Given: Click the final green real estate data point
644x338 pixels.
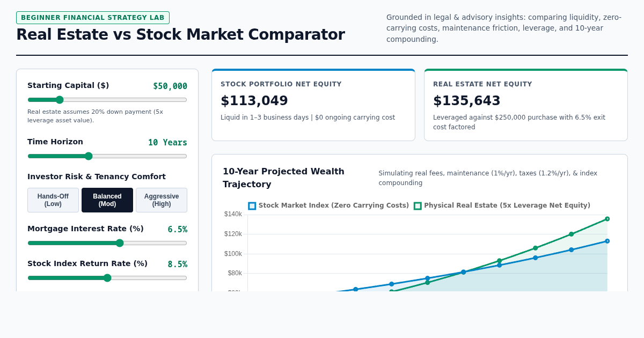Looking at the screenshot, I should (608, 219).
